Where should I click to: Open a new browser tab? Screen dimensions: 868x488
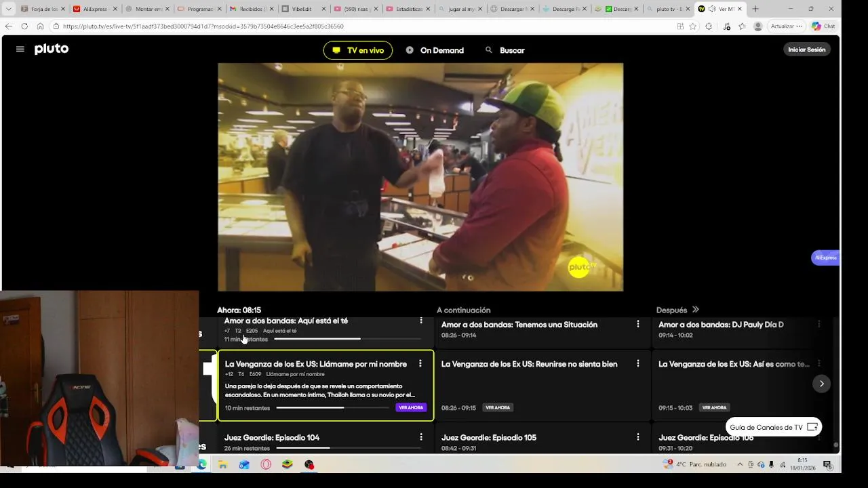[755, 9]
